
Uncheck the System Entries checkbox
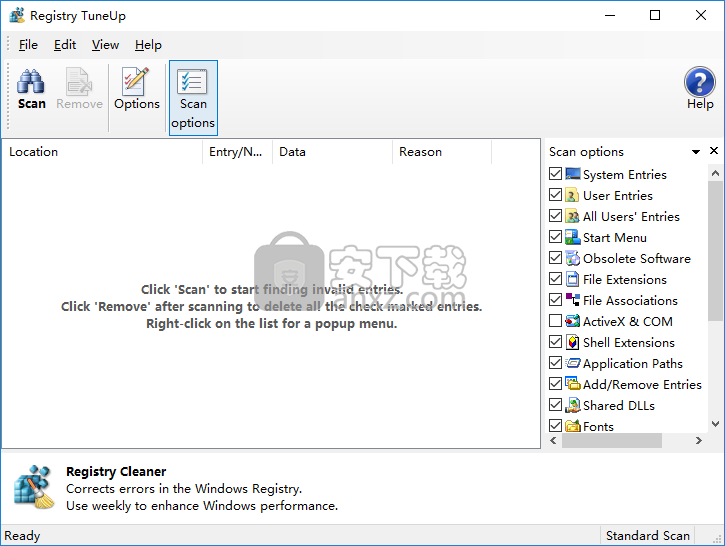click(x=555, y=174)
